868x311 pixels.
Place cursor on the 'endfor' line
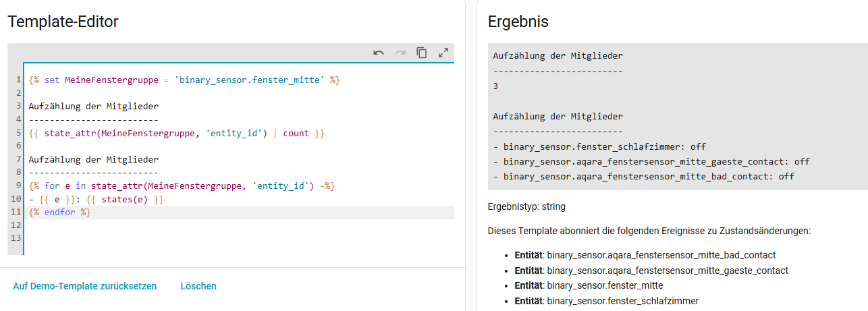click(59, 213)
